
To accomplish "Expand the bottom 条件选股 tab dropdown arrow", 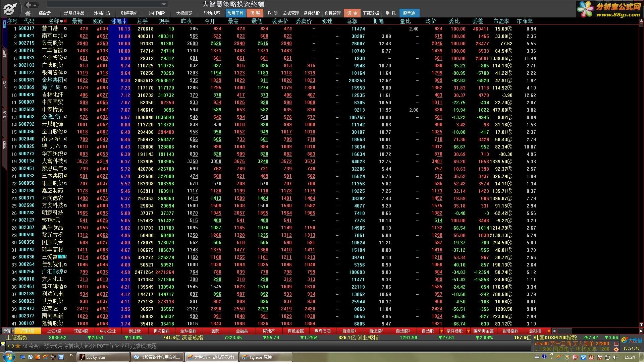I will (468, 331).
